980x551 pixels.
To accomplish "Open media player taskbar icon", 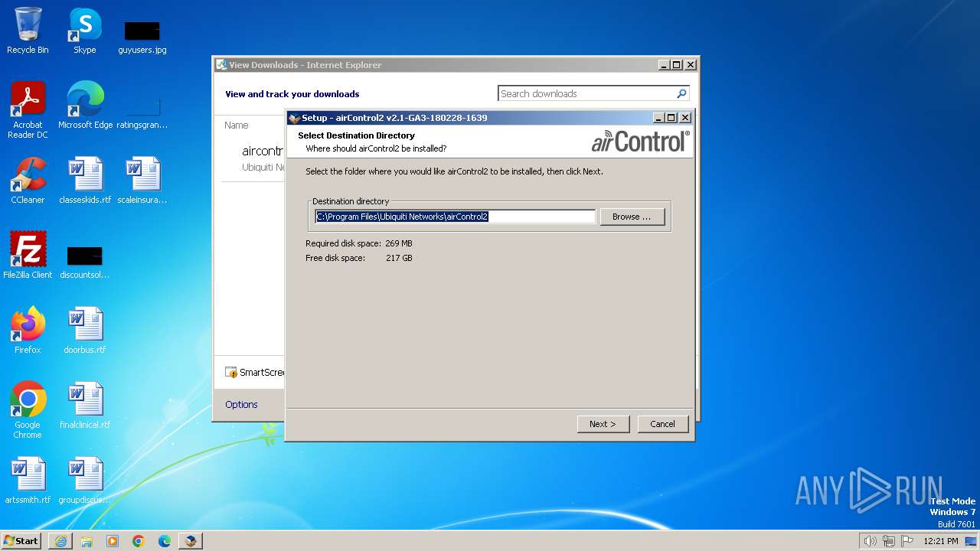I will click(113, 541).
